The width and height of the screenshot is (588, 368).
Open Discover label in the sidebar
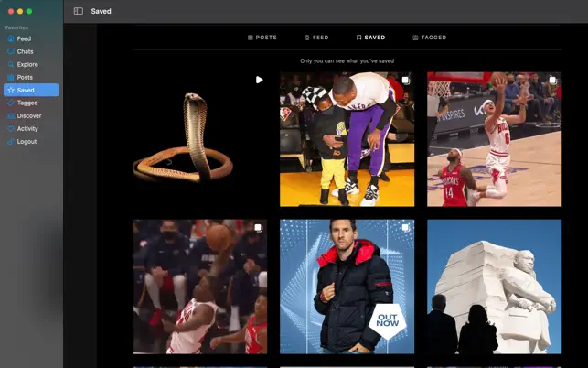[x=29, y=115]
